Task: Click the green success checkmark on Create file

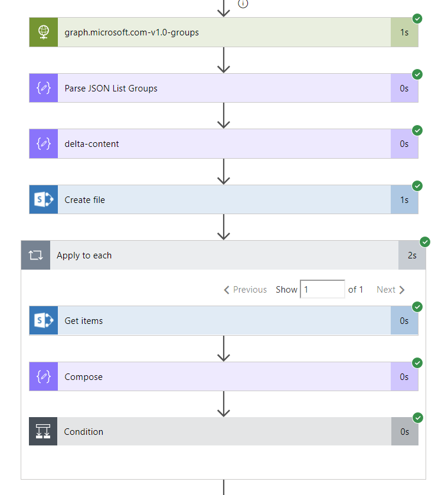Action: (417, 186)
